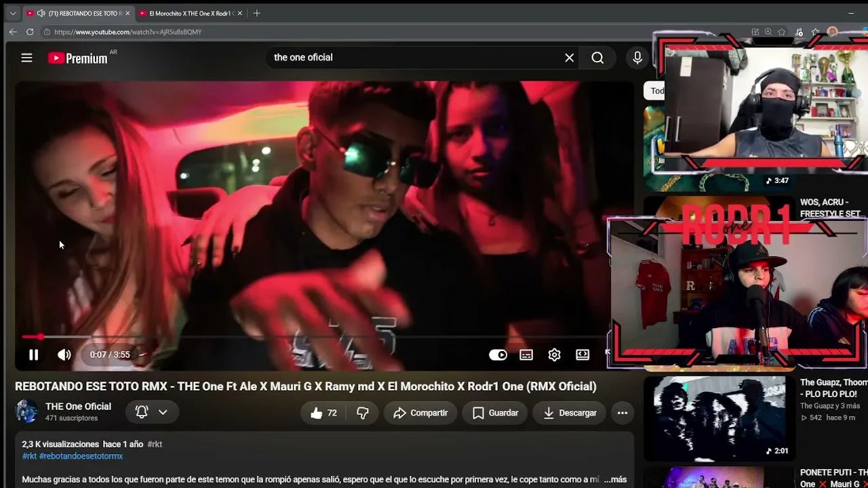Mute the tab via its speaker icon
The height and width of the screenshot is (488, 868).
[x=41, y=14]
